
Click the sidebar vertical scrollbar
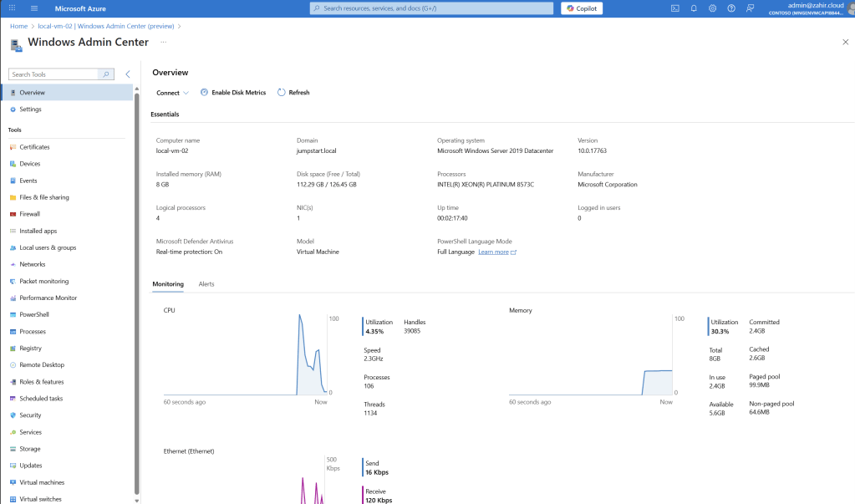pos(136,293)
